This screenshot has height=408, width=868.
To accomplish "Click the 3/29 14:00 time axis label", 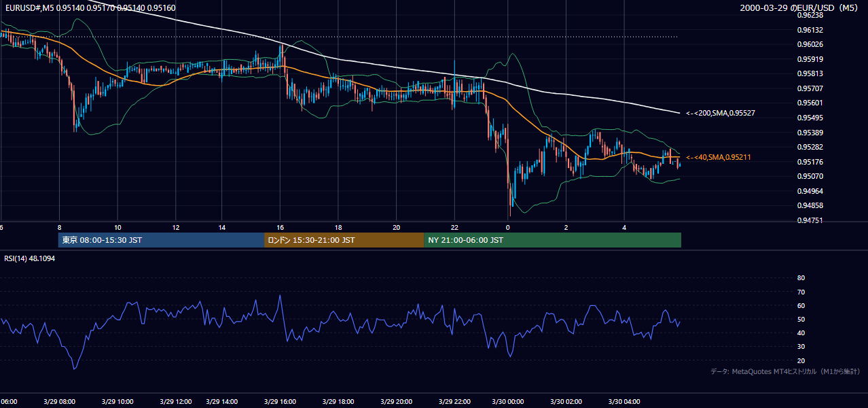I will coord(222,402).
